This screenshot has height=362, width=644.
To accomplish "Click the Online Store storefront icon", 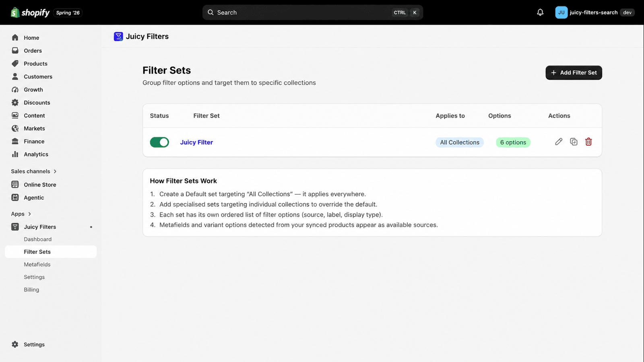I will click(x=15, y=185).
